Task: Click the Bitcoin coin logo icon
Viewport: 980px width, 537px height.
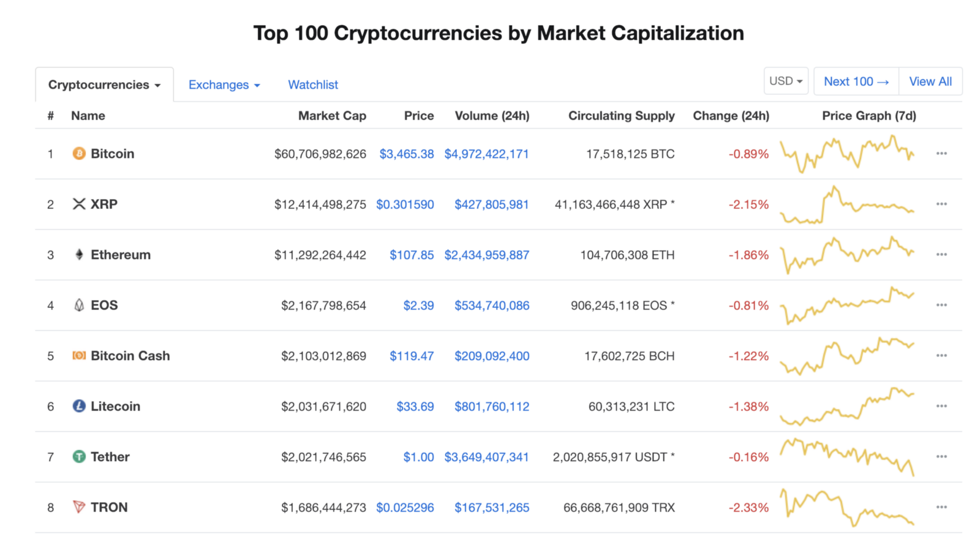Action: 79,154
